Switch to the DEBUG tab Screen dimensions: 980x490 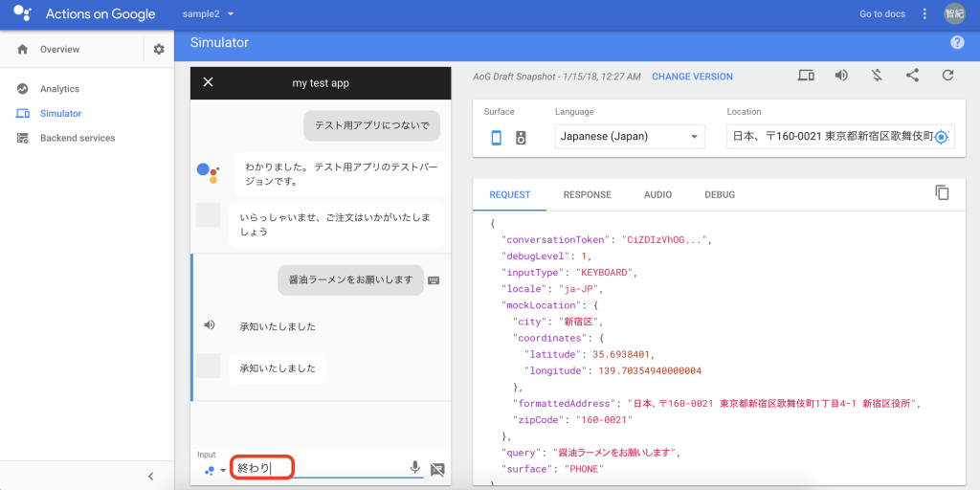[720, 195]
